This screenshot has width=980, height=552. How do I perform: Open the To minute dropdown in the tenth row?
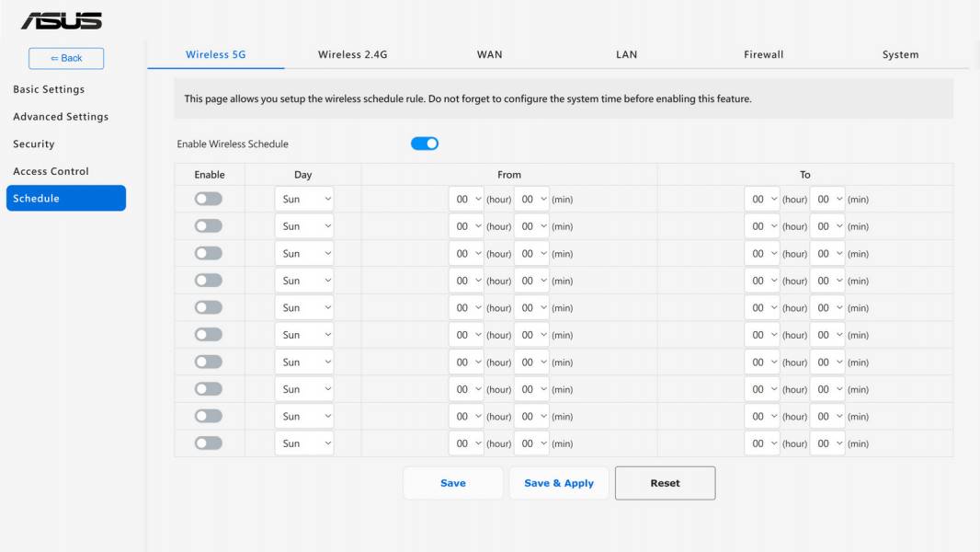pyautogui.click(x=827, y=443)
